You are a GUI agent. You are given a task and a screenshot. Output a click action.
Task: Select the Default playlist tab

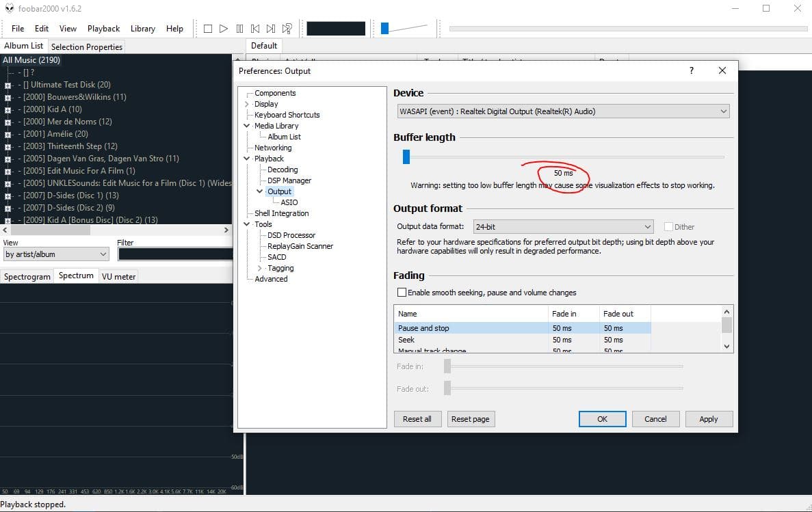(264, 46)
